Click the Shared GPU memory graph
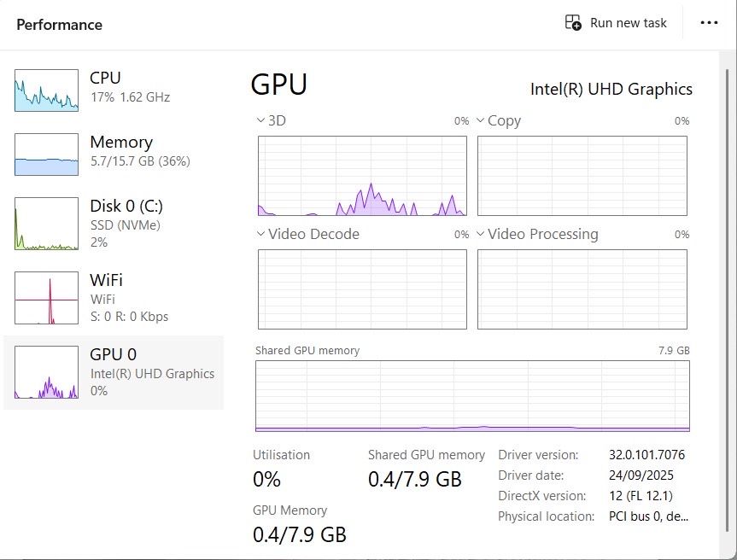Viewport: 737px width, 560px height. click(472, 396)
